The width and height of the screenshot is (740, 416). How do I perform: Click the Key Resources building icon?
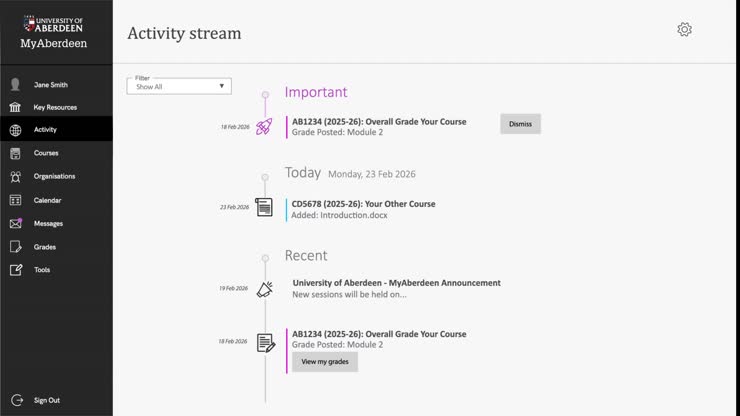coord(15,107)
